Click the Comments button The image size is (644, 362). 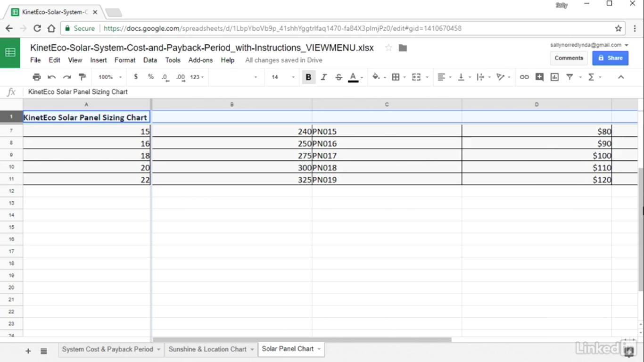pyautogui.click(x=569, y=58)
